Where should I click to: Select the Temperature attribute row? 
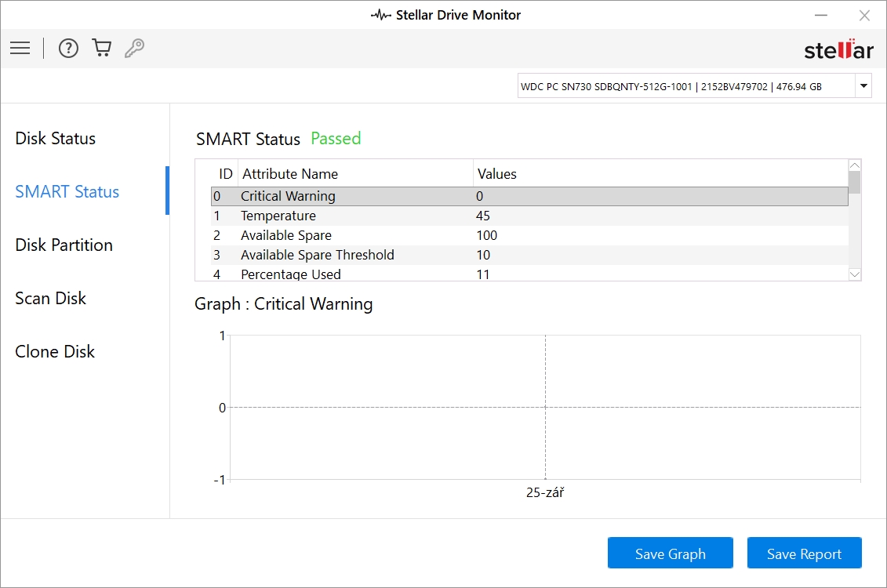(278, 216)
